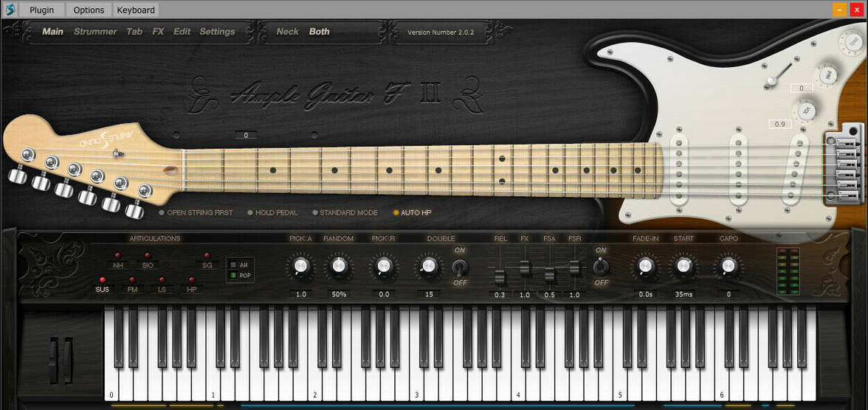Open the Options menu
The image size is (868, 410).
(x=89, y=10)
